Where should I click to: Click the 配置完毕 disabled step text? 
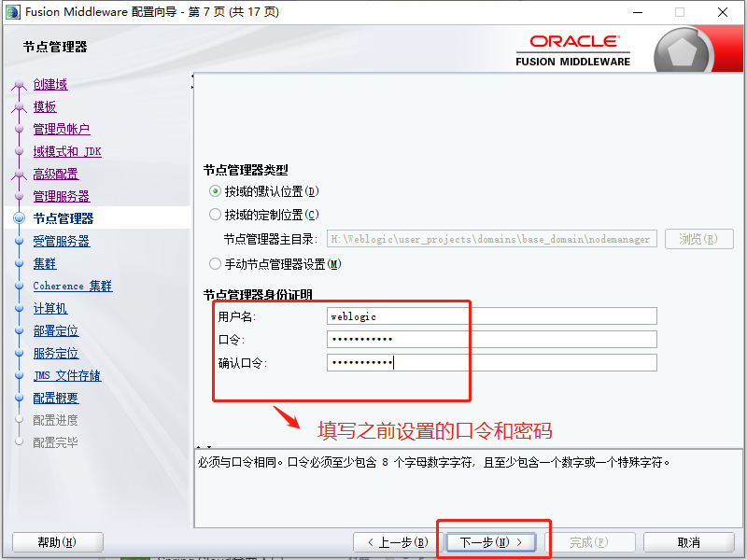(55, 442)
